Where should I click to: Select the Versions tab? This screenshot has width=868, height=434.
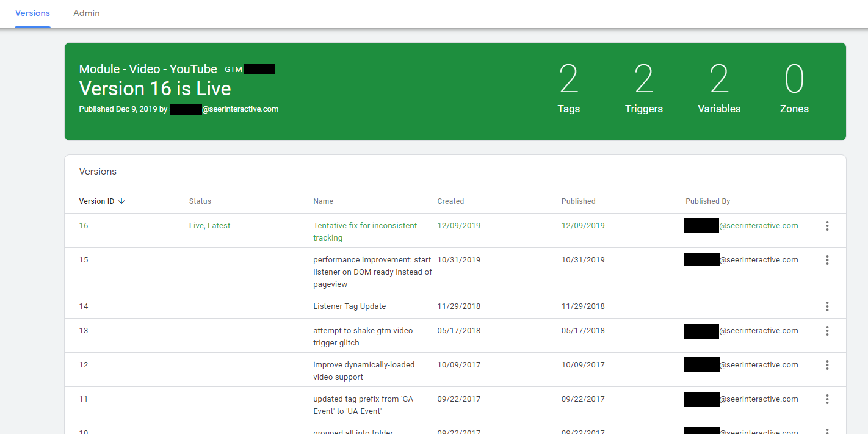(32, 13)
